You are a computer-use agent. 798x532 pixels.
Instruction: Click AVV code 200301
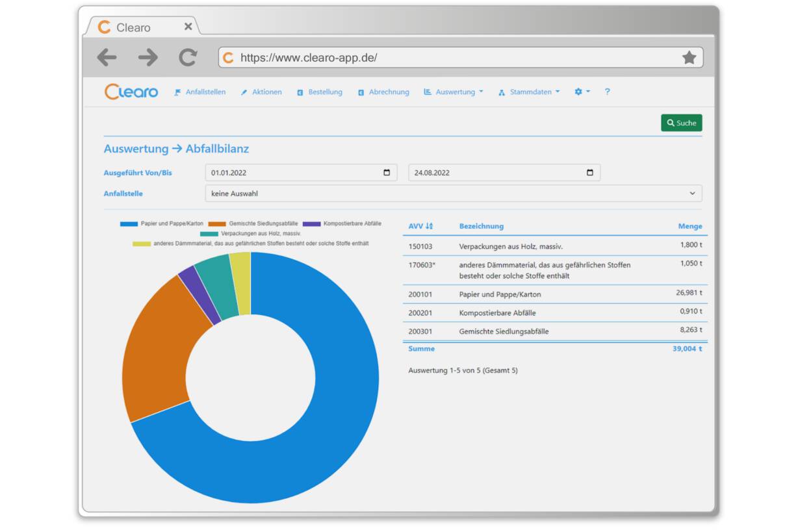point(420,331)
